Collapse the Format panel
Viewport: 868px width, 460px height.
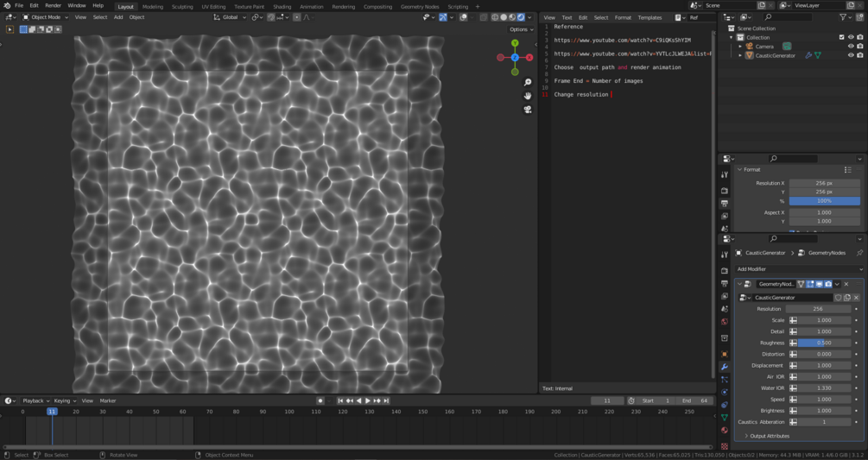pyautogui.click(x=739, y=170)
